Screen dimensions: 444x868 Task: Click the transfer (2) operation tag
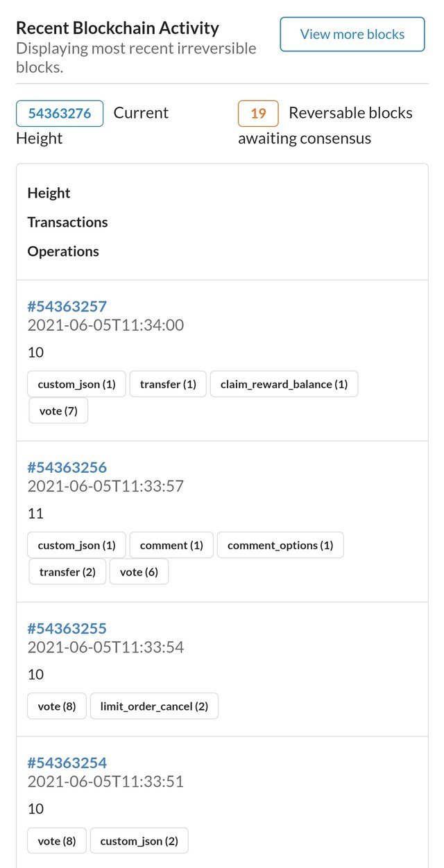pyautogui.click(x=67, y=573)
